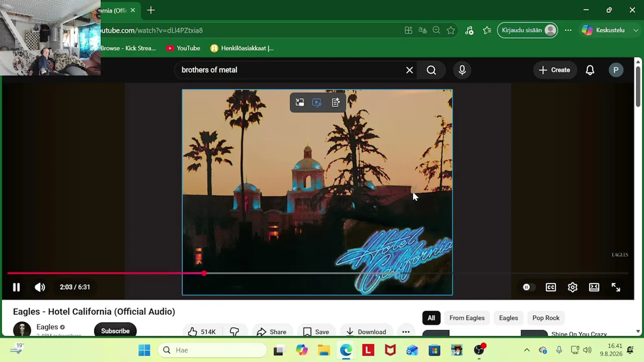Open the YouTube bookmark in the favorites bar
This screenshot has height=362, width=644.
183,48
